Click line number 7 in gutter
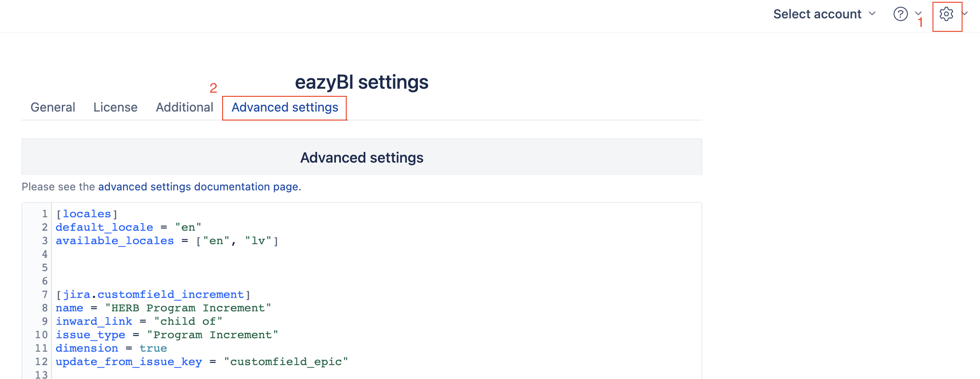Screen dimensions: 980x379 click(44, 295)
